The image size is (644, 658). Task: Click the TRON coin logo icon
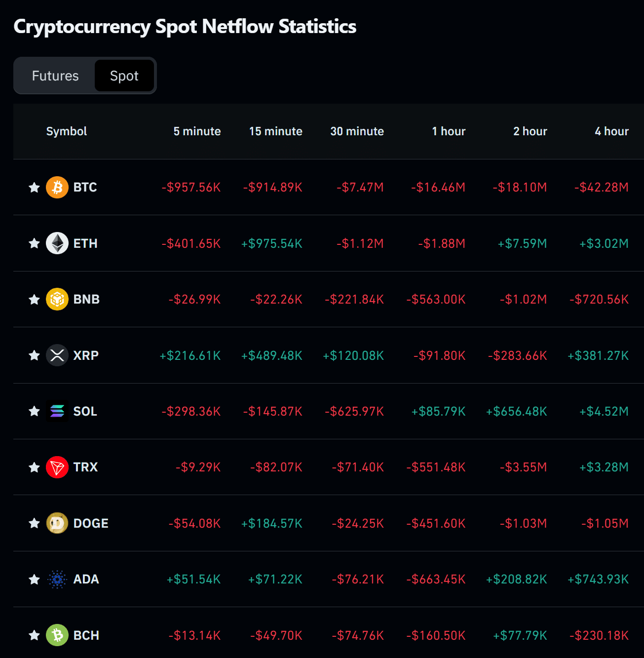click(x=57, y=467)
